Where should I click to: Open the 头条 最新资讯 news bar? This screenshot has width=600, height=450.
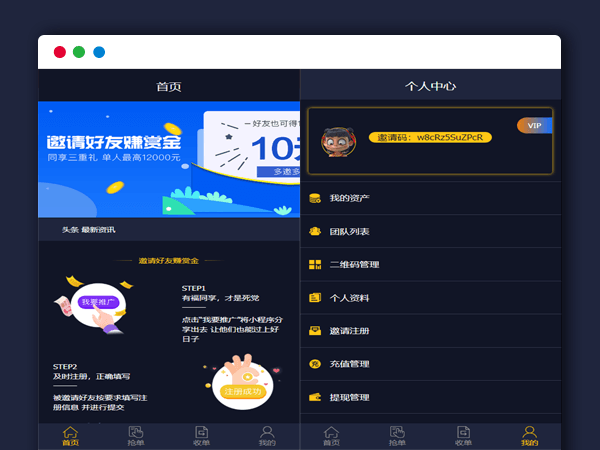click(x=88, y=230)
